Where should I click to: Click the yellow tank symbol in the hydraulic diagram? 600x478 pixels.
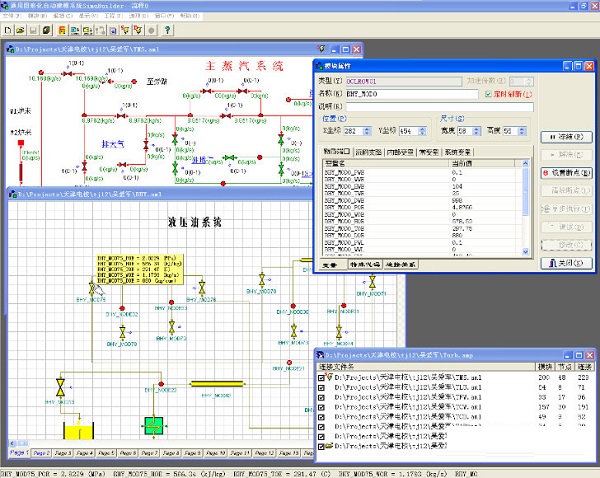(x=78, y=432)
